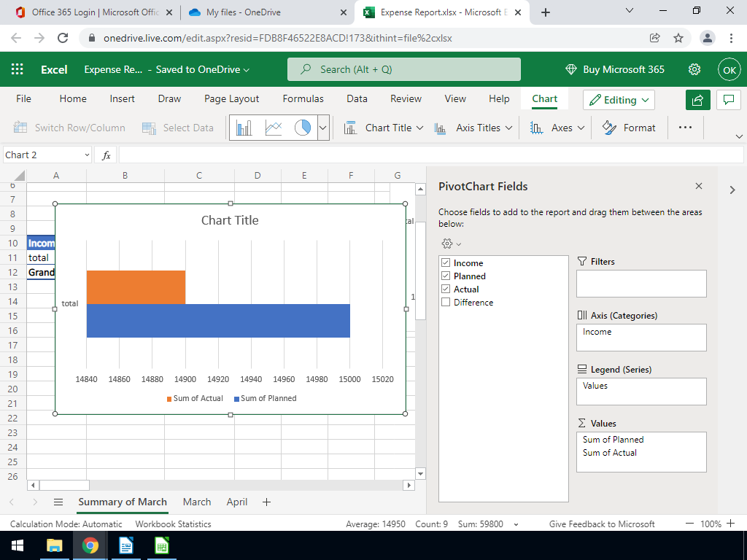Image resolution: width=747 pixels, height=560 pixels.
Task: Select the column chart type icon
Action: pyautogui.click(x=244, y=128)
